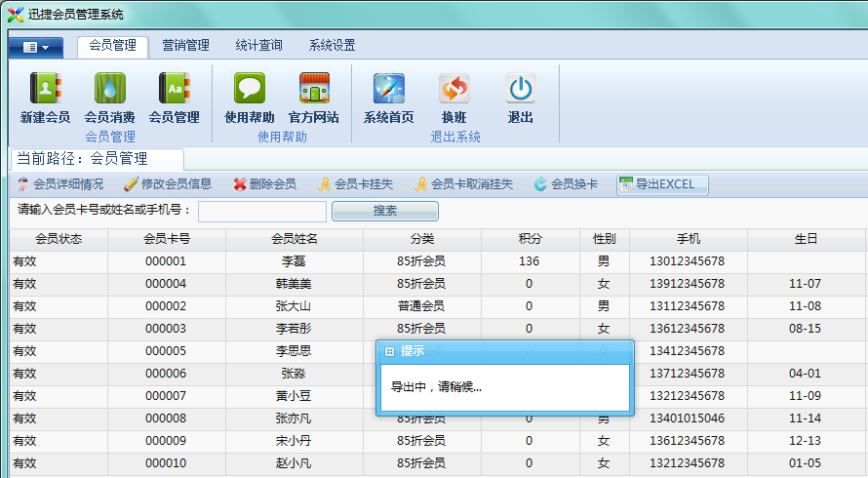The height and width of the screenshot is (478, 868).
Task: Select member name 张亦凡
Action: [x=294, y=418]
